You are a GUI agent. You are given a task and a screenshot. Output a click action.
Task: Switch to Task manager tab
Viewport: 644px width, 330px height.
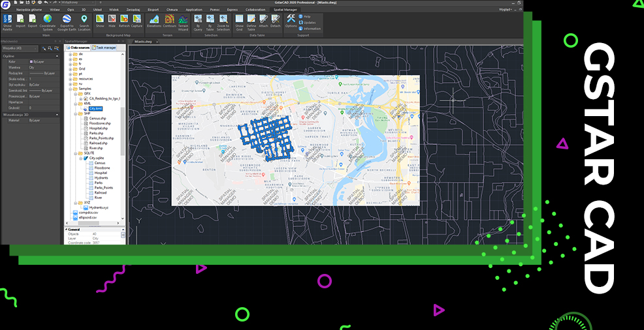pos(104,48)
